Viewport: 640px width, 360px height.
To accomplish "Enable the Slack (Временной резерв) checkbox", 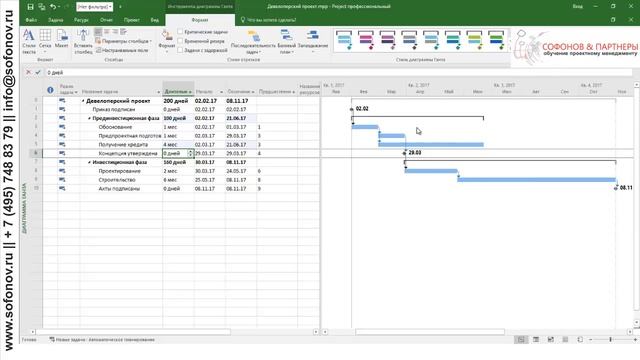I will [180, 41].
